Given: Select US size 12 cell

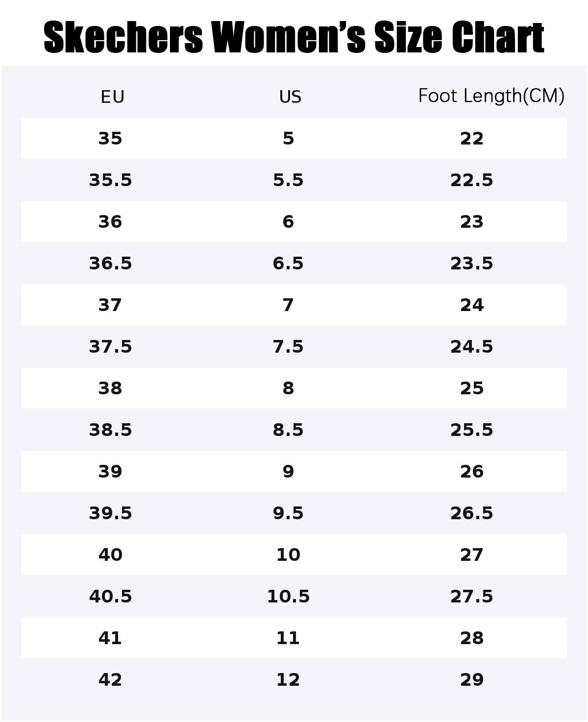Looking at the screenshot, I should click(288, 680).
